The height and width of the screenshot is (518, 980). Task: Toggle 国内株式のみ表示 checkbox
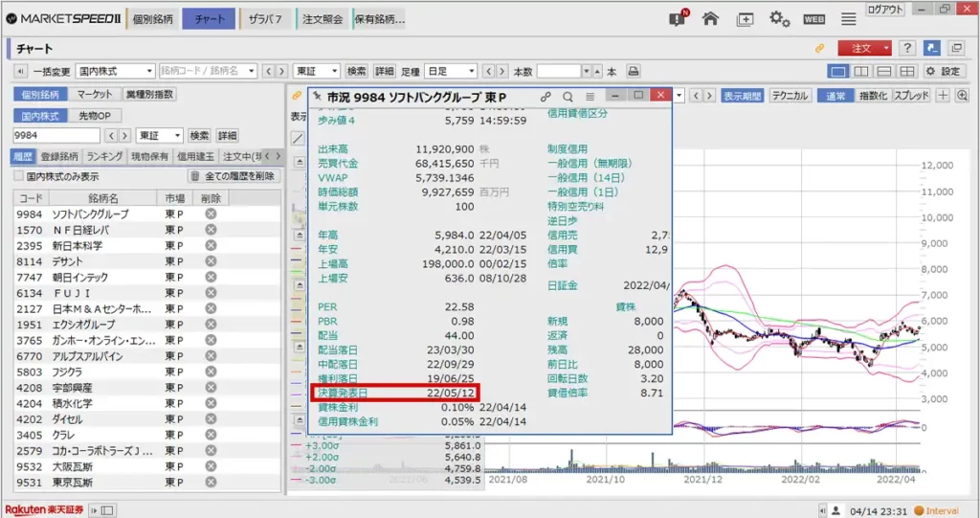[x=18, y=176]
